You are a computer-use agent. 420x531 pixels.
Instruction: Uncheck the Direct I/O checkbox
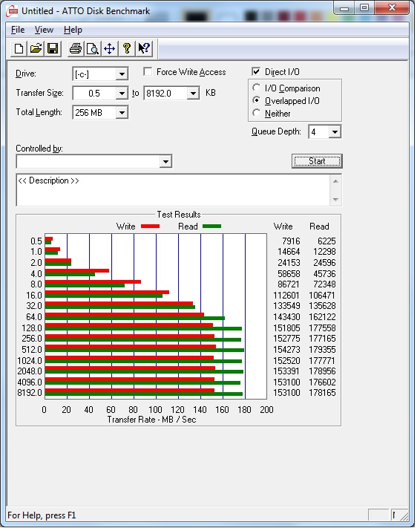point(256,71)
